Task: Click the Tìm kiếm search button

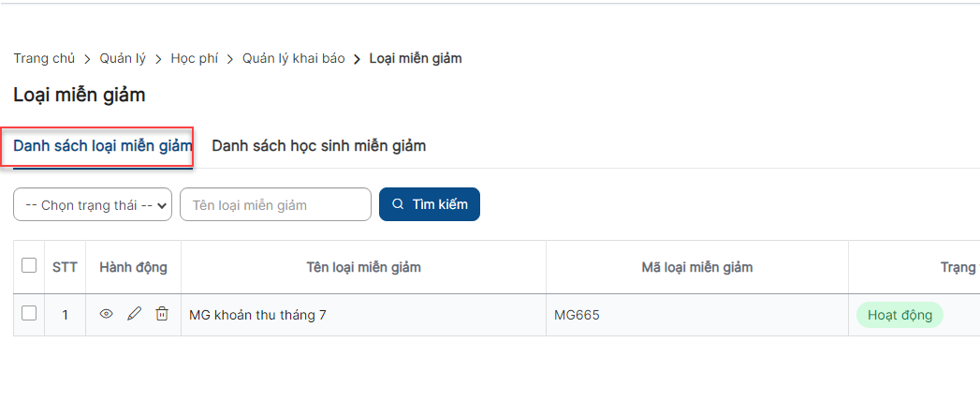Action: pos(430,204)
